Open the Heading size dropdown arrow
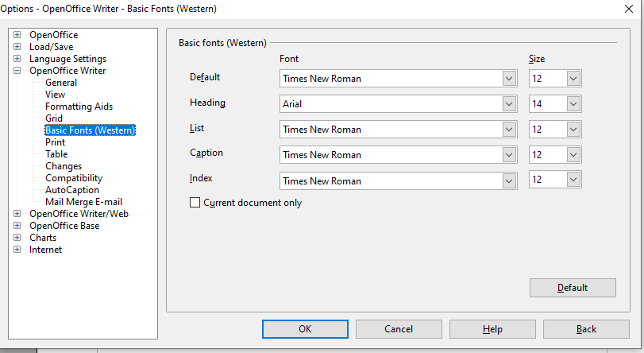 click(x=574, y=104)
